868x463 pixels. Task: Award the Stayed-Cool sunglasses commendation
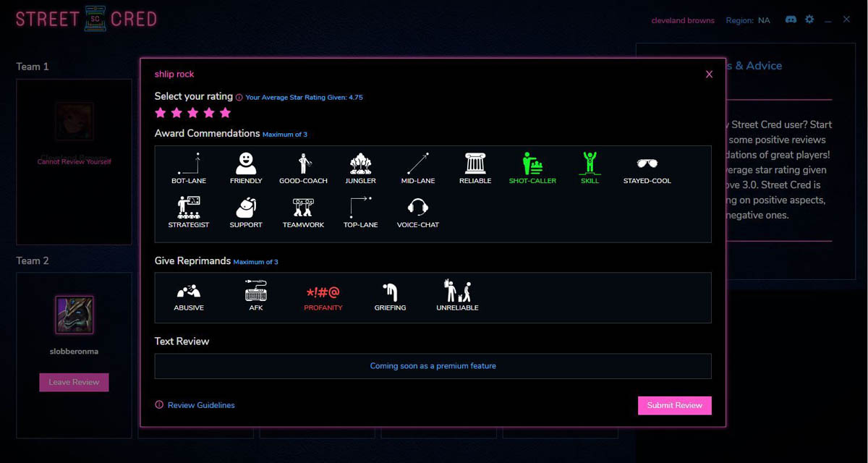647,165
